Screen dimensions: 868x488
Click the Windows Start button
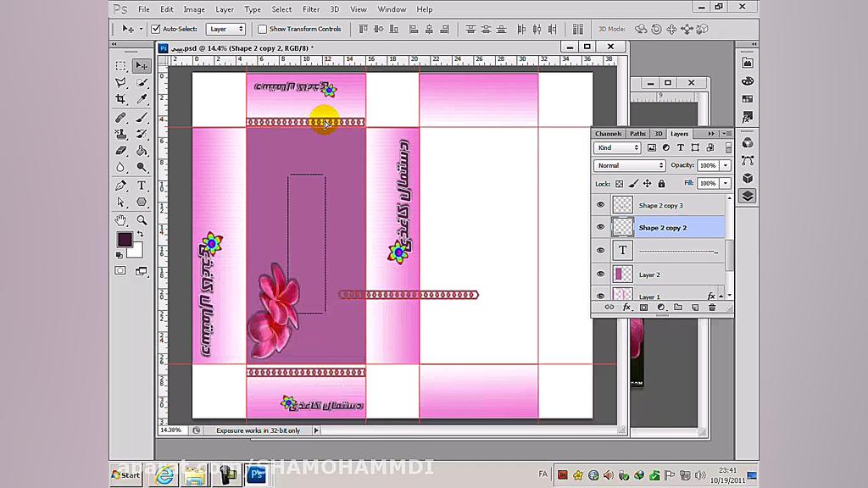coord(126,475)
